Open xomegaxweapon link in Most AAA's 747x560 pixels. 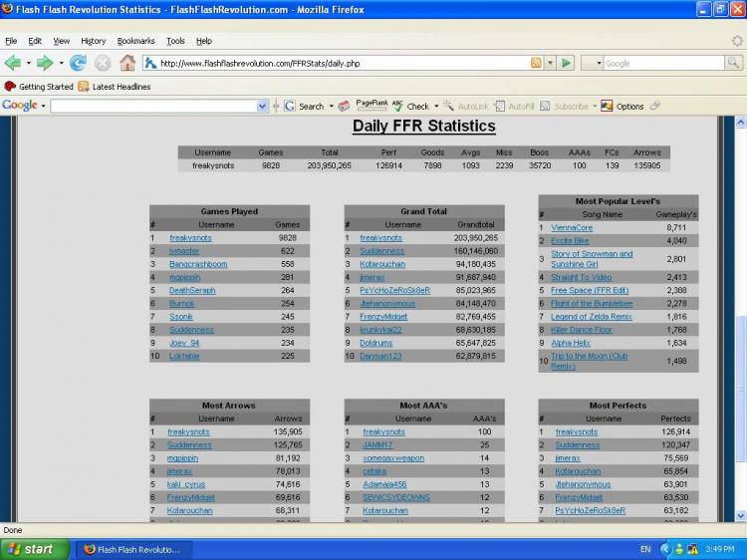coord(393,458)
